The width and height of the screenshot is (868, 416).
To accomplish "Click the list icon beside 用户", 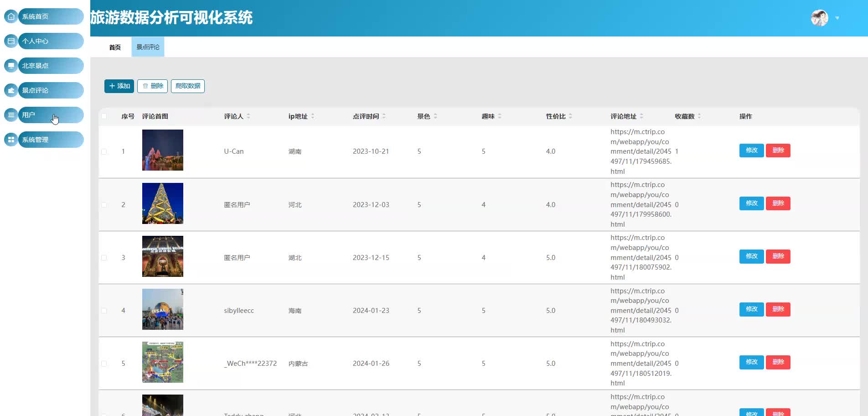I will 11,115.
